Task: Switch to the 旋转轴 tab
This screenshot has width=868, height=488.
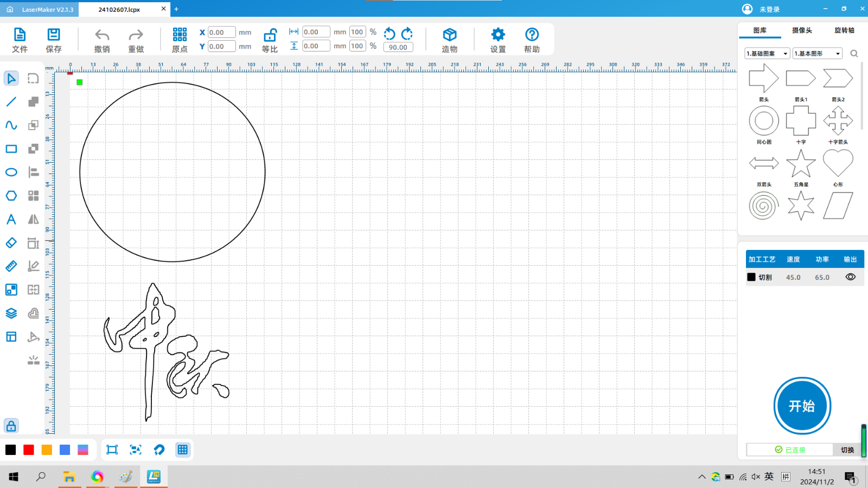Action: [844, 30]
